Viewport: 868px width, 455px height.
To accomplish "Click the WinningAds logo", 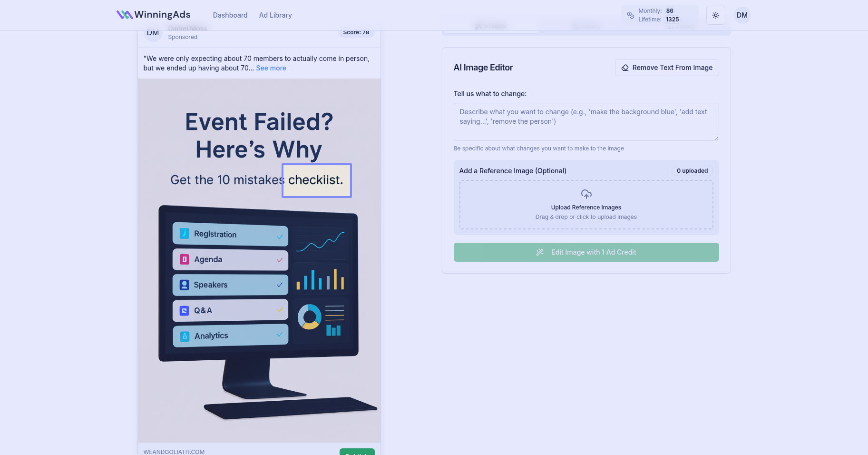I will (154, 15).
